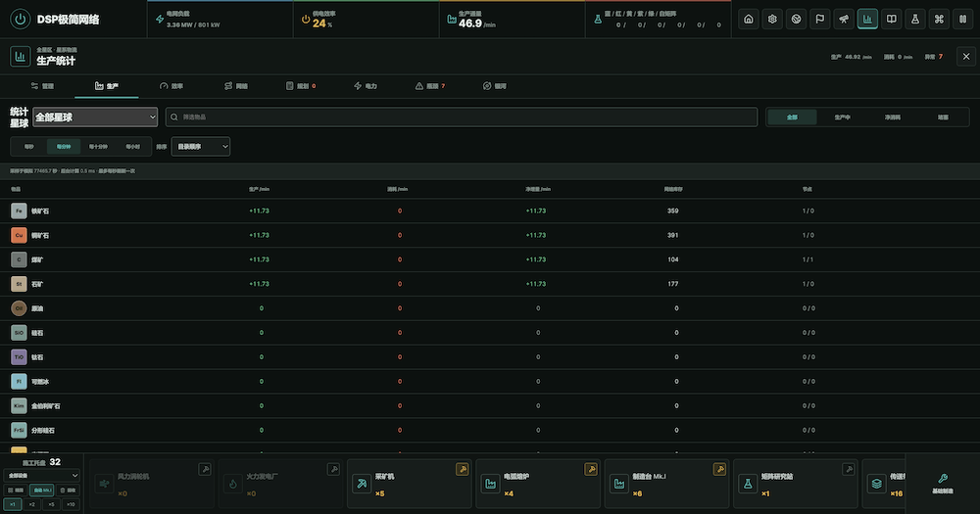
Task: Click the wrench icon on 电弧熔炉 card
Action: [x=591, y=469]
